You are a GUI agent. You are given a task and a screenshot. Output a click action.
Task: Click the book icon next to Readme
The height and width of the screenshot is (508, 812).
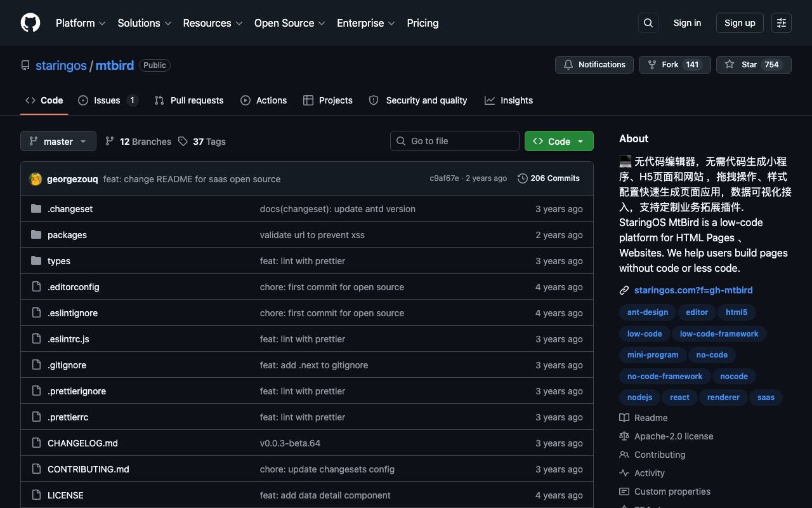tap(624, 418)
